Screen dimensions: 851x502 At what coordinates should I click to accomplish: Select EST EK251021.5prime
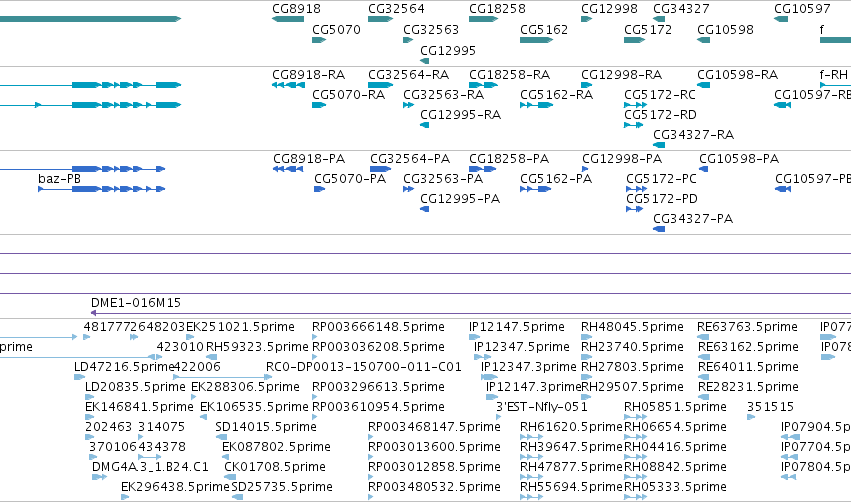click(x=240, y=327)
